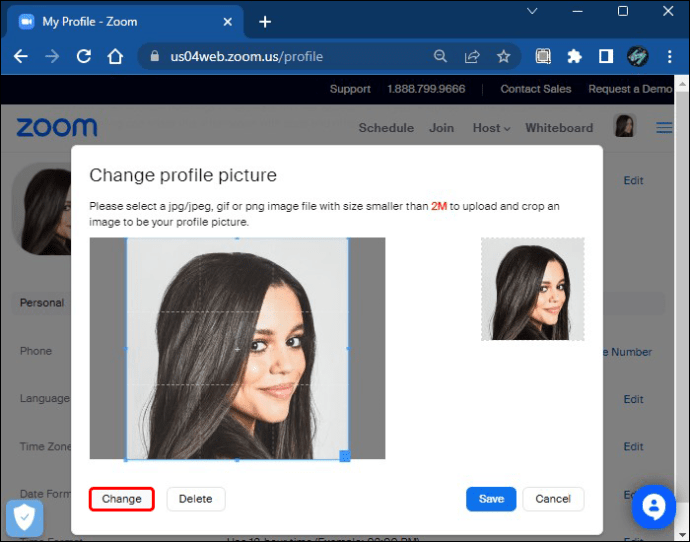Open the zoom magnifier icon in address bar
This screenshot has height=542, width=690.
point(440,56)
